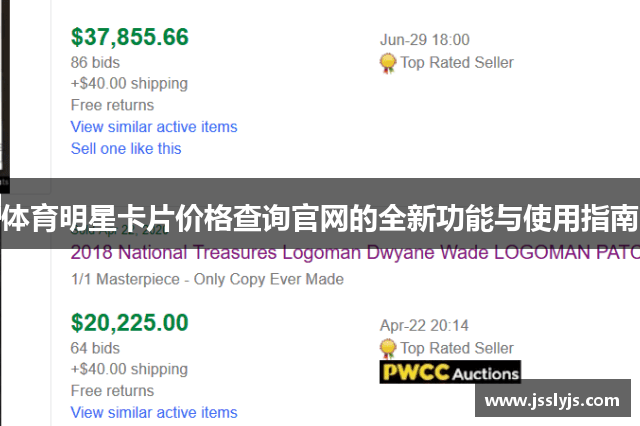This screenshot has width=640, height=426.
Task: Click the Apr-22 20:14 end date
Action: pyautogui.click(x=424, y=326)
